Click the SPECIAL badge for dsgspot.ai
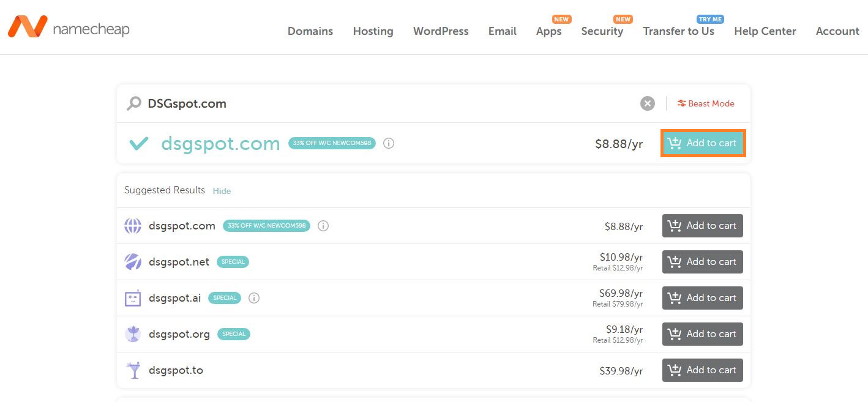This screenshot has height=402, width=868. pyautogui.click(x=225, y=298)
